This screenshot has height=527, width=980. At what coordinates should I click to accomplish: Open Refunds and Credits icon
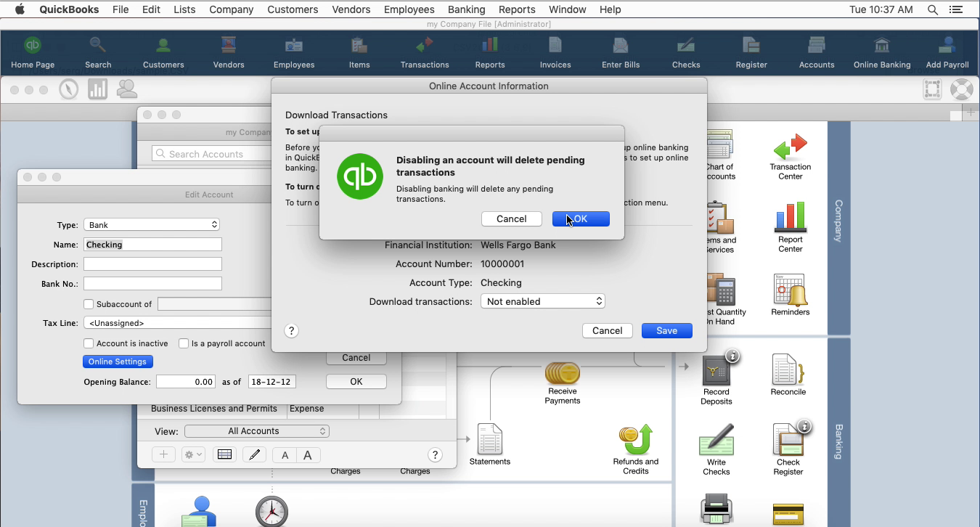636,450
